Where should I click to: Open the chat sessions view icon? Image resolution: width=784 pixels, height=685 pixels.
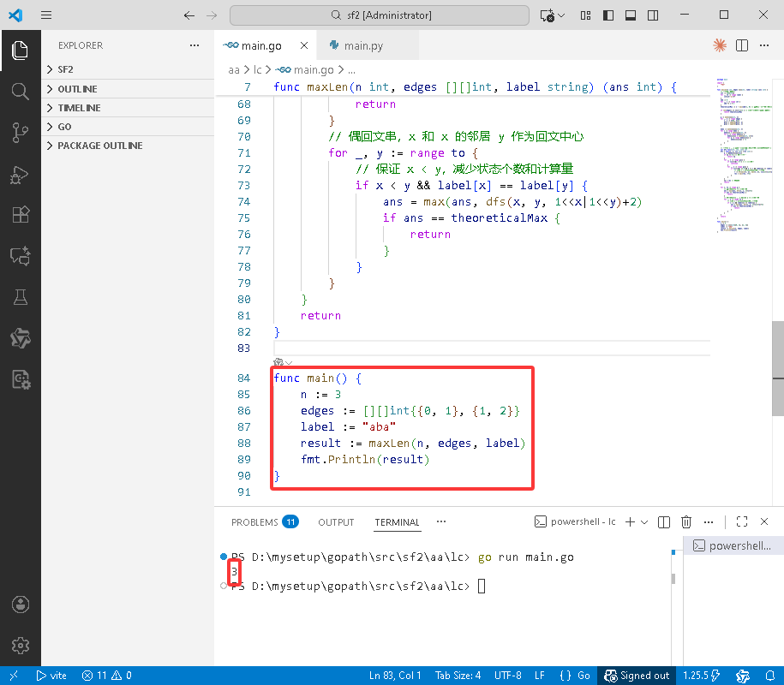click(x=20, y=256)
